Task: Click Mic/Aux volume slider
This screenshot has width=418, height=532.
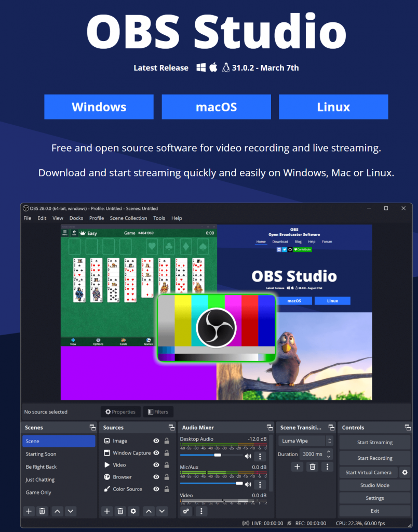Action: click(211, 483)
